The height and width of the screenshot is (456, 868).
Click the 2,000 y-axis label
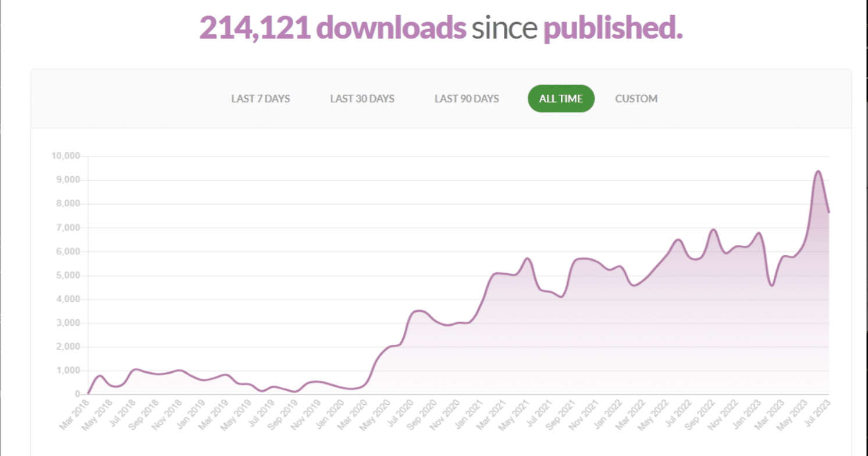click(x=67, y=347)
